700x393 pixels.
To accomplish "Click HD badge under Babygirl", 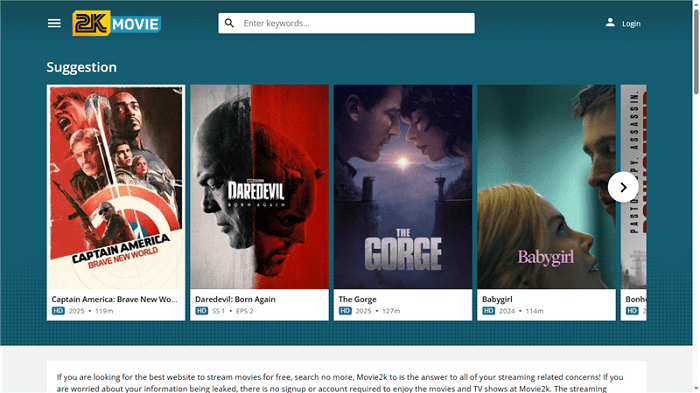I will coord(488,311).
